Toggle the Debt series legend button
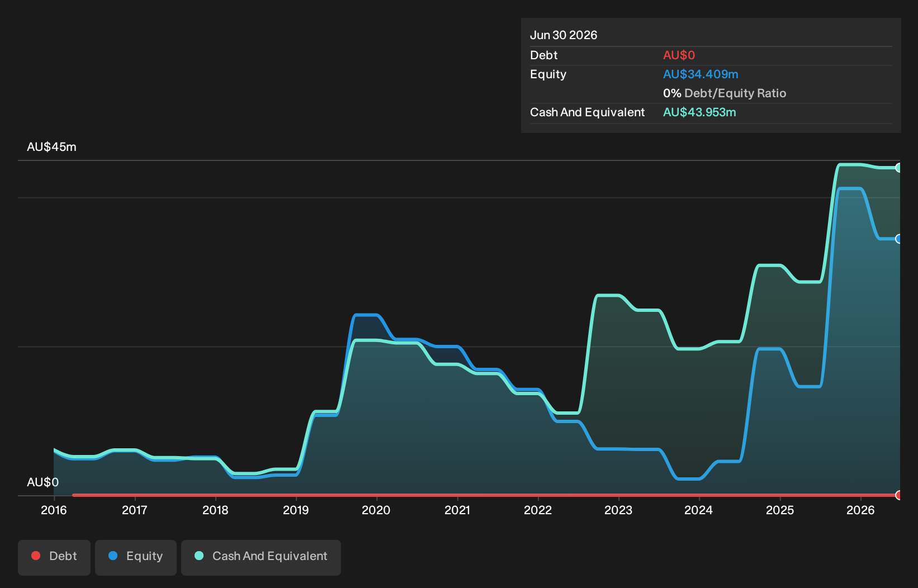This screenshot has width=918, height=588. click(x=54, y=557)
